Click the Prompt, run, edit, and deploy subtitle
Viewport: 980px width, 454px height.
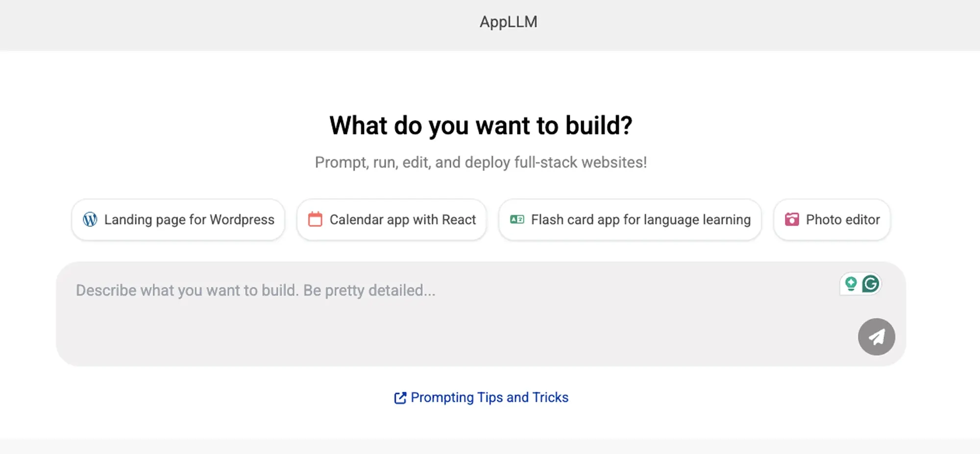point(481,162)
